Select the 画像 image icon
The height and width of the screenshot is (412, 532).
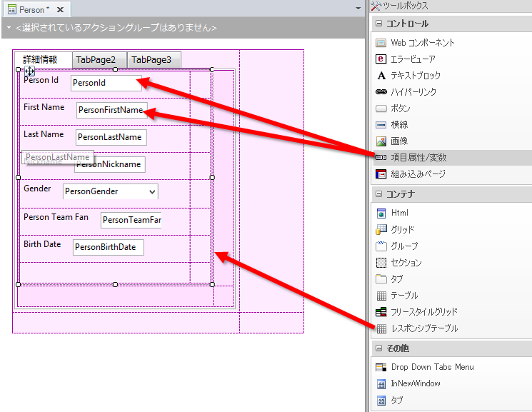click(x=381, y=141)
